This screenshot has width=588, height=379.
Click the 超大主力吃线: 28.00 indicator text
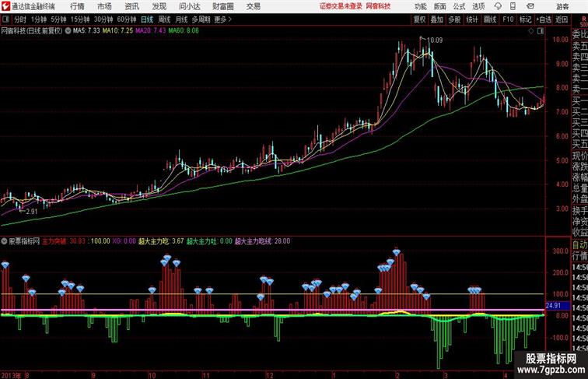pos(263,241)
